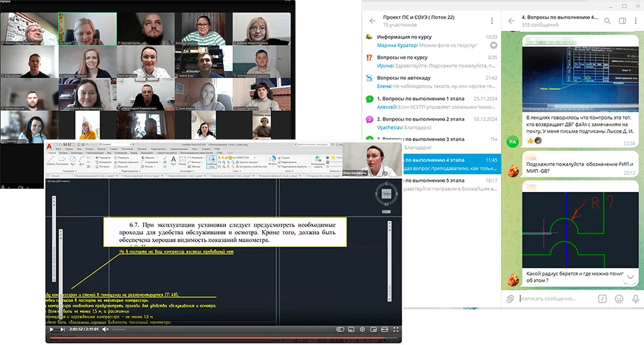Click the AutoCAD ViewCube Сверху face
This screenshot has width=644, height=345.
386,193
